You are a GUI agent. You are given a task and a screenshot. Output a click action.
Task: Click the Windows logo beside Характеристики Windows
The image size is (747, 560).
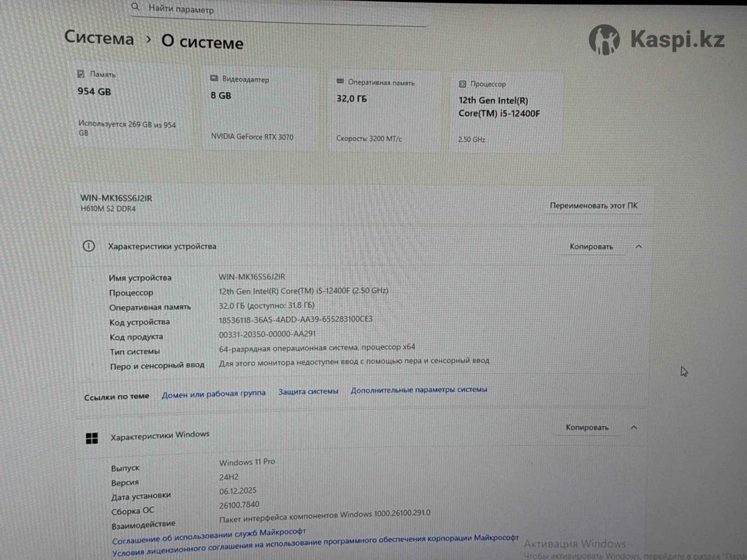click(x=92, y=438)
